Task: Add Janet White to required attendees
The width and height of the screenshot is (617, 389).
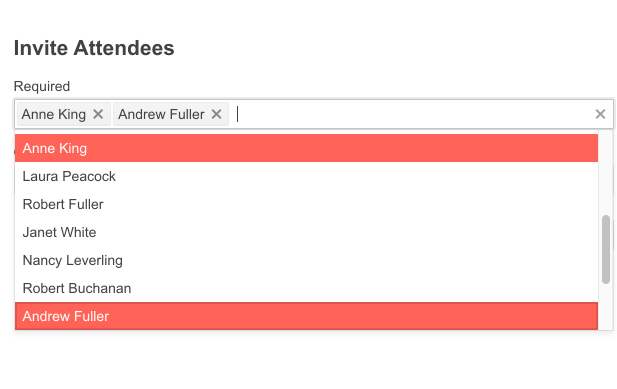Action: [x=306, y=232]
